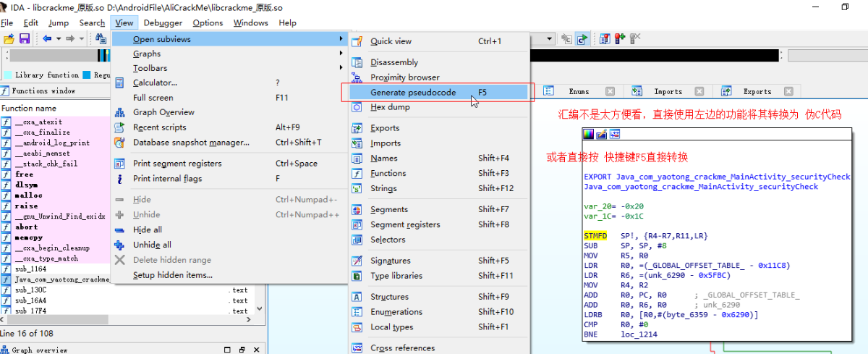Switch to the Enums tab
868x354 pixels.
point(579,91)
